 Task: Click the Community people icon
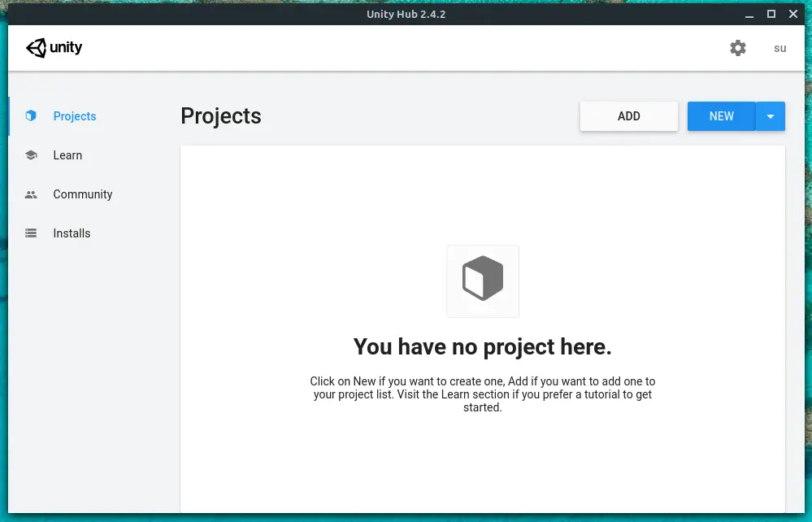31,194
